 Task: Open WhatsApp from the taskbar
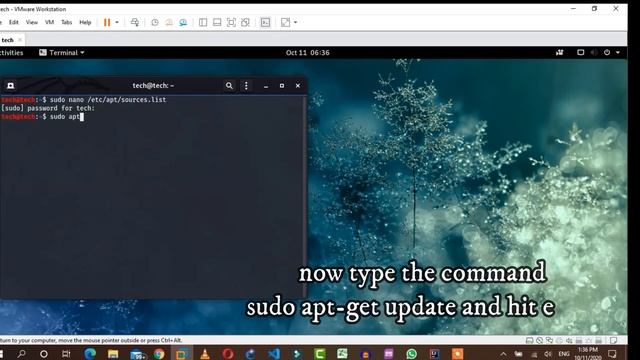pyautogui.click(x=411, y=354)
